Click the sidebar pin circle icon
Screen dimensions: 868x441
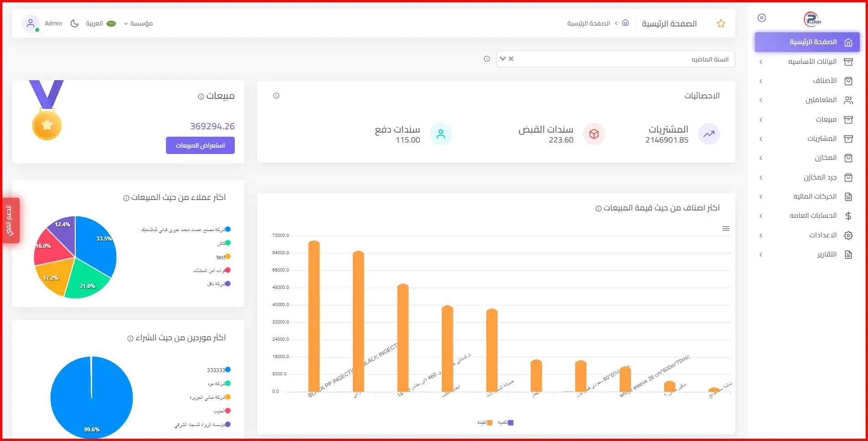762,18
